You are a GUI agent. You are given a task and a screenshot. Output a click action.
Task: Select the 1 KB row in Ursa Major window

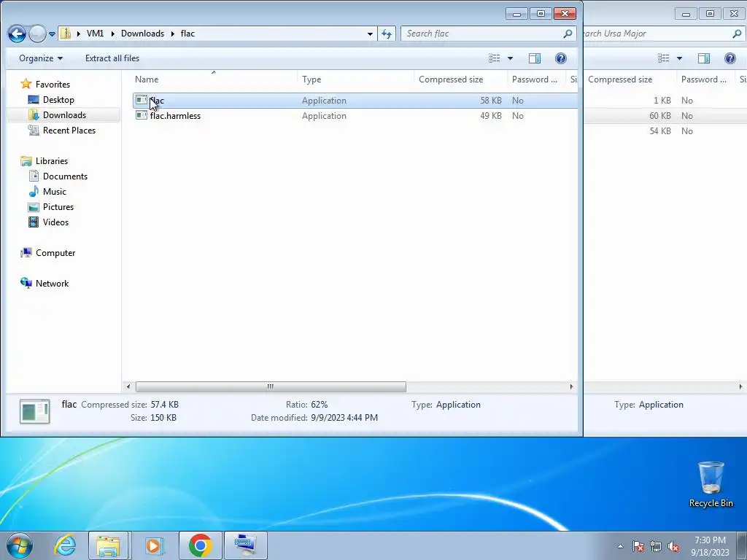[x=665, y=101]
